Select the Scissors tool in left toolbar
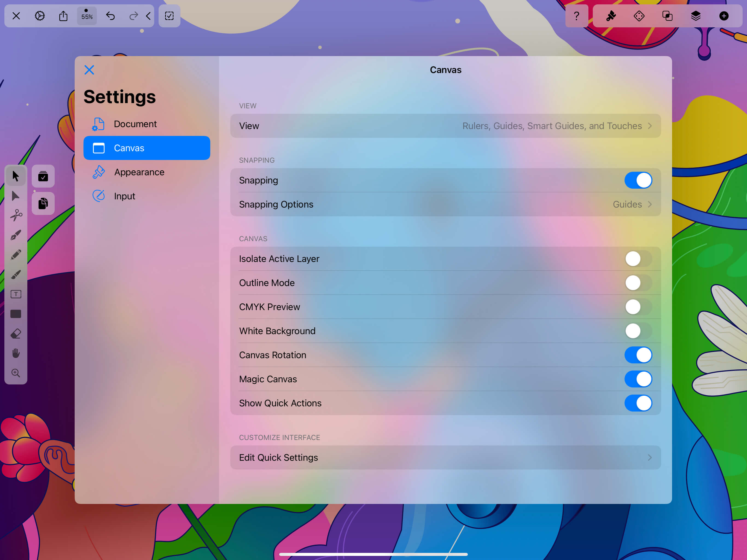The height and width of the screenshot is (560, 747). pyautogui.click(x=16, y=215)
